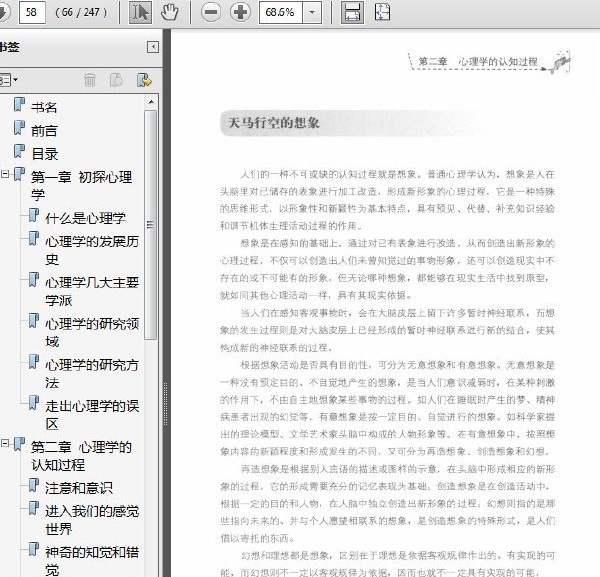The image size is (600, 577).
Task: Click the bookmark icon beside 前言
Action: point(20,128)
